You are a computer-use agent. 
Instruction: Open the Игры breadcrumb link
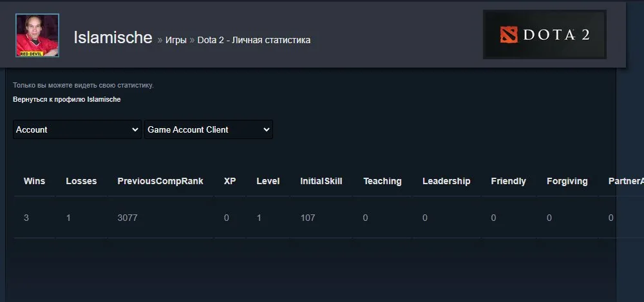[x=176, y=41]
